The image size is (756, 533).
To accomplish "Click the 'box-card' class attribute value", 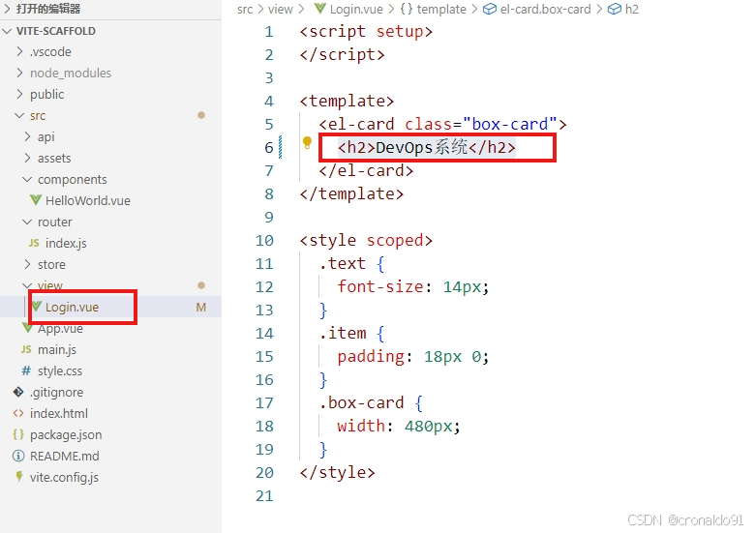I will (509, 124).
